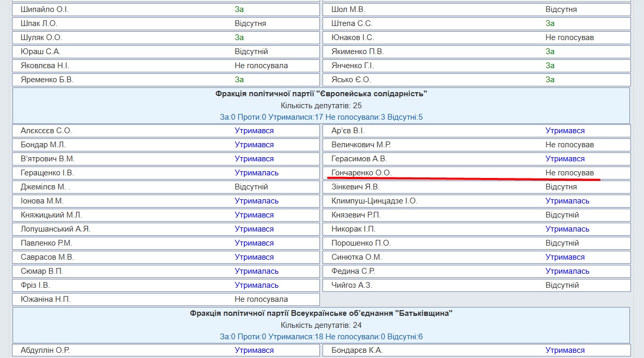644x358 pixels.
Task: Select deputy Южаніна Н.П.
Action: click(x=45, y=299)
